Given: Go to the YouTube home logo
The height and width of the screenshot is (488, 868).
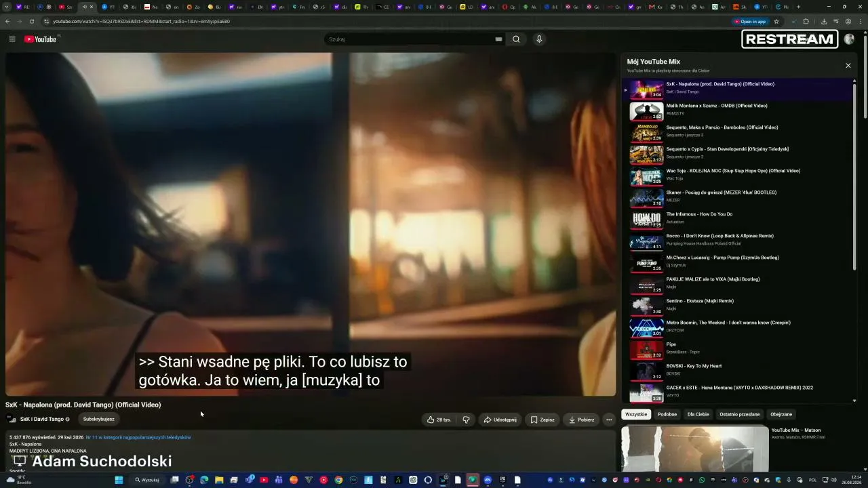Looking at the screenshot, I should [x=41, y=39].
